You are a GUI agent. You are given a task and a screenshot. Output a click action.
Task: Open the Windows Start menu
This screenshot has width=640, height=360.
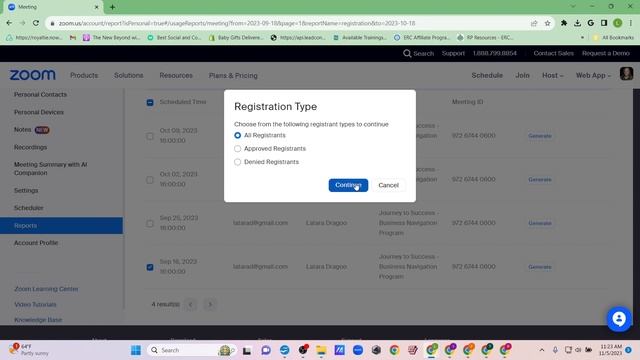136,350
